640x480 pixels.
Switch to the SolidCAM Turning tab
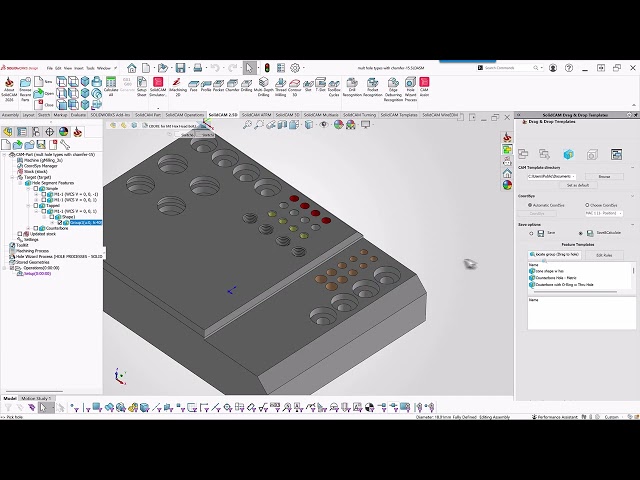(359, 115)
